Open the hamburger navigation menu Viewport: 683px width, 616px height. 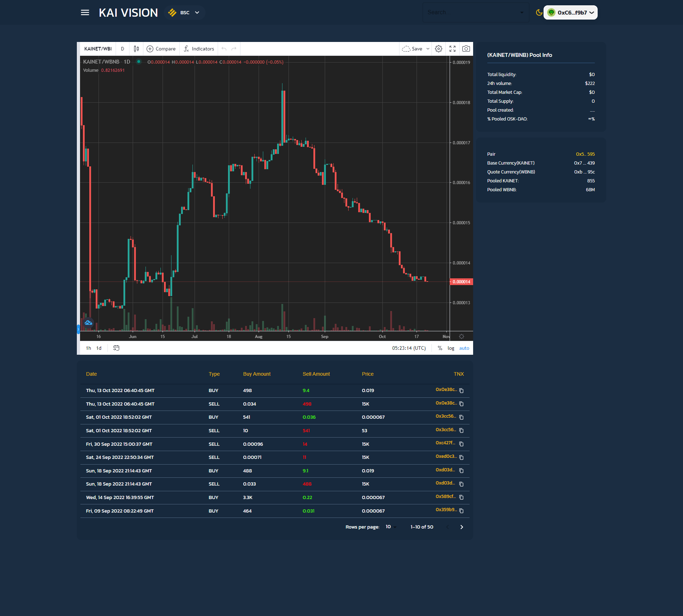coord(85,12)
